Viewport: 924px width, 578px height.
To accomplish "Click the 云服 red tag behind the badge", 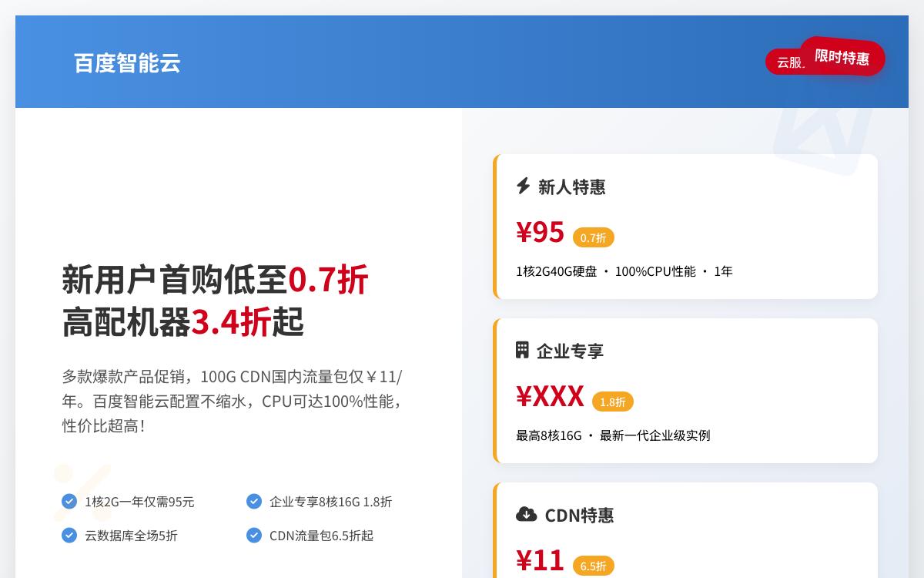I will click(784, 62).
